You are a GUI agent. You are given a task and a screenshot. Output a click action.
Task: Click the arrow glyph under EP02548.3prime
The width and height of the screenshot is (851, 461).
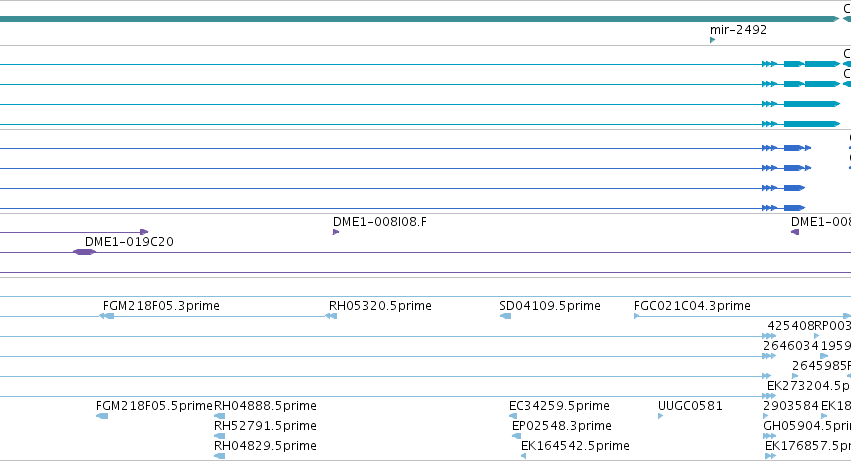pos(516,436)
